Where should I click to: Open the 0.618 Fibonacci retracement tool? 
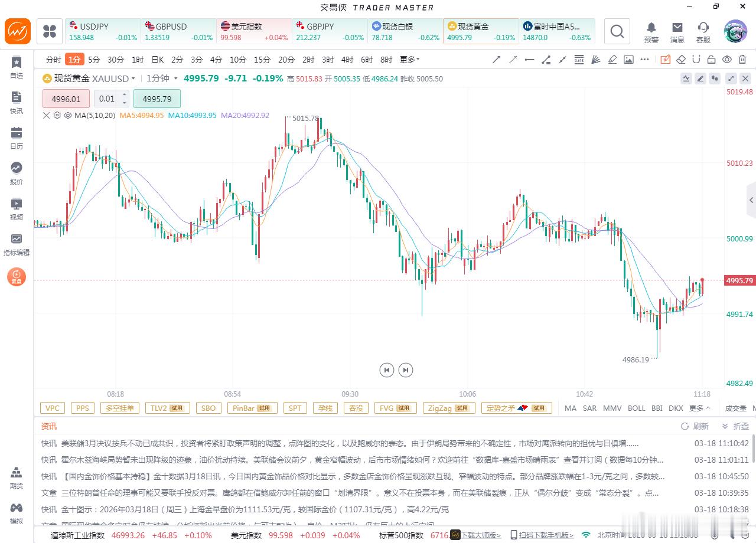[x=579, y=60]
